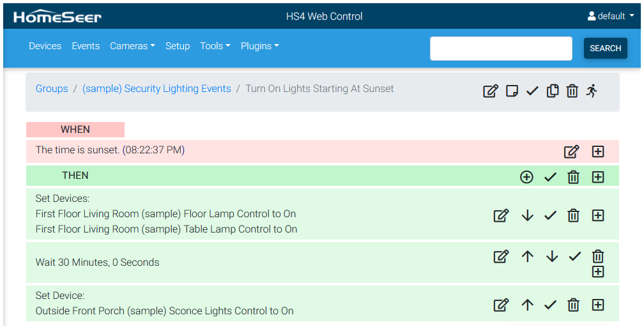The image size is (644, 329).
Task: Toggle the checkmark on the Wait 30 Minutes action
Action: coord(575,257)
